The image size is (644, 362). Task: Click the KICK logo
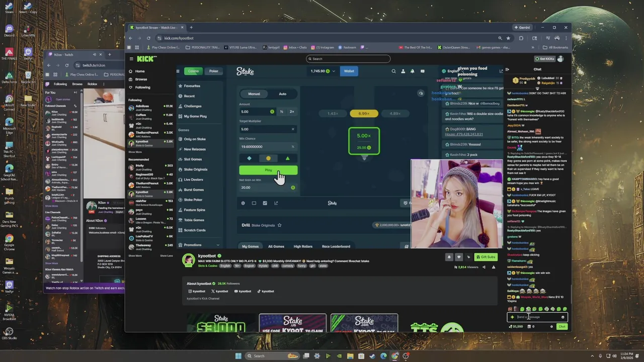pos(147,59)
